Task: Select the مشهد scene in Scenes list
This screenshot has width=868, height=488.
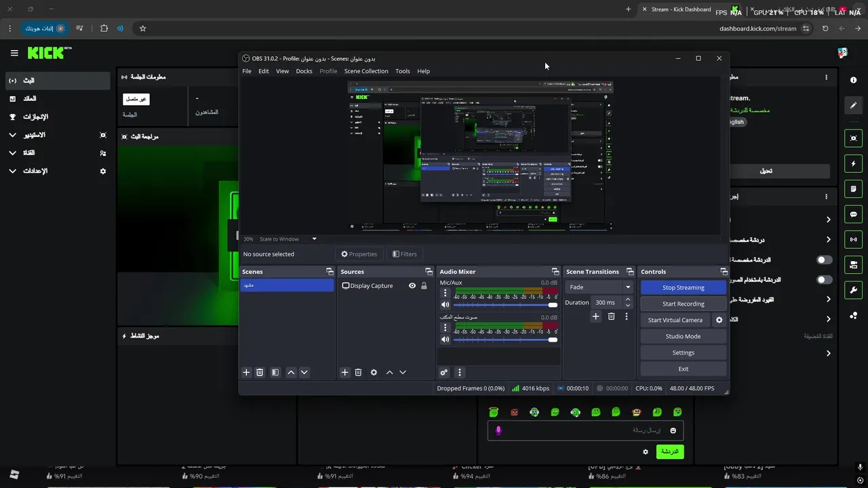Action: pos(287,285)
